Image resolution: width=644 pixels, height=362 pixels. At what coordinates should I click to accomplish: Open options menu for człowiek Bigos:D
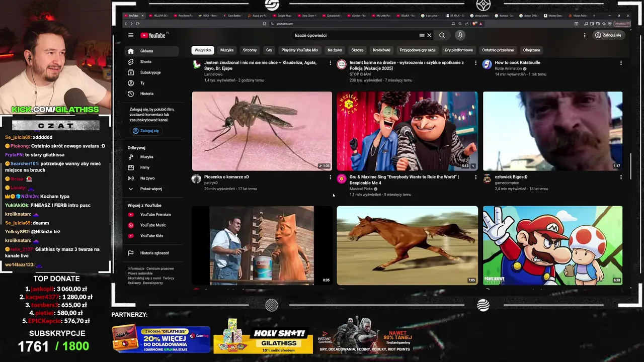click(x=621, y=177)
